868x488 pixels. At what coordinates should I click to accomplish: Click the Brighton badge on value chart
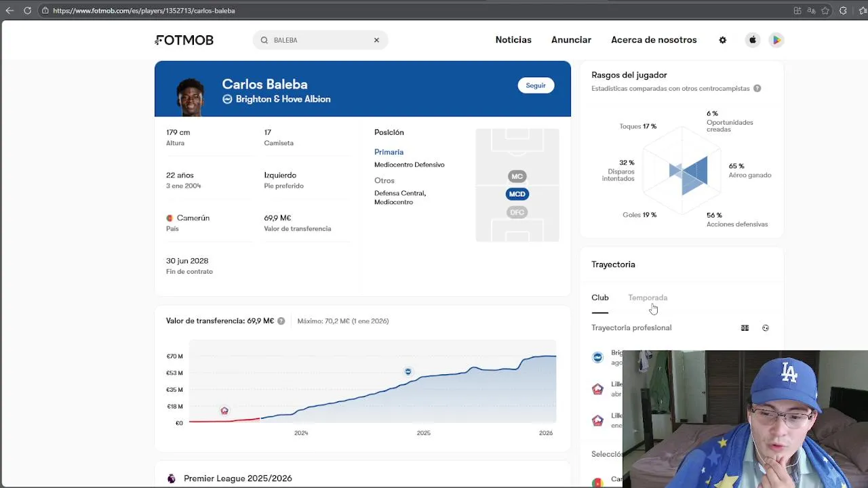(408, 371)
